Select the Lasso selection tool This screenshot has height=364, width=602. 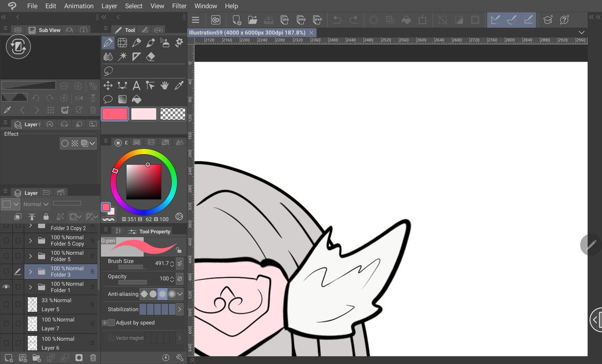point(108,71)
